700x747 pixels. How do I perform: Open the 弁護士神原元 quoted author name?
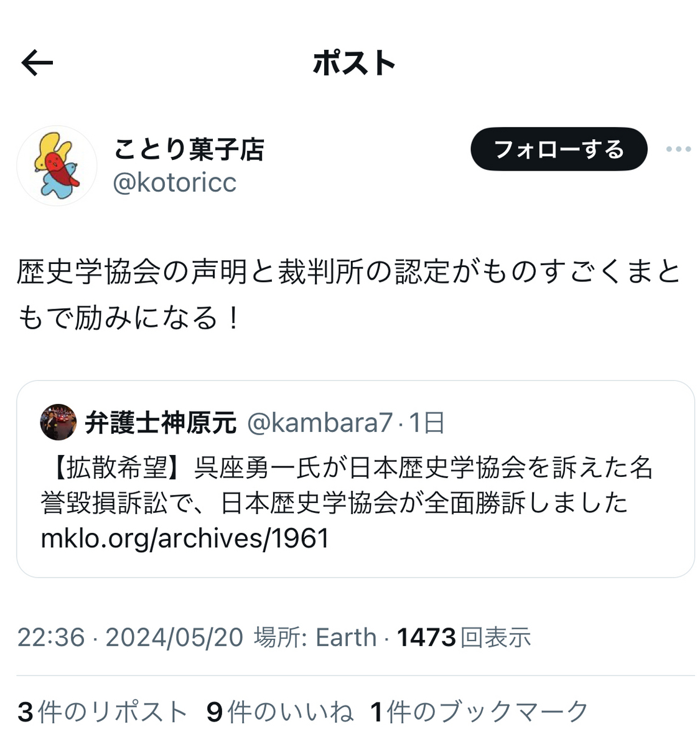click(161, 423)
